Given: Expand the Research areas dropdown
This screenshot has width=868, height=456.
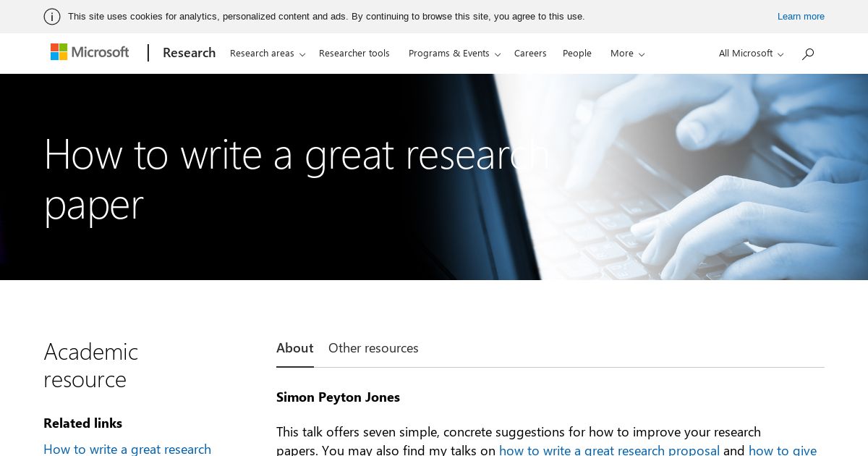Looking at the screenshot, I should click(x=268, y=54).
